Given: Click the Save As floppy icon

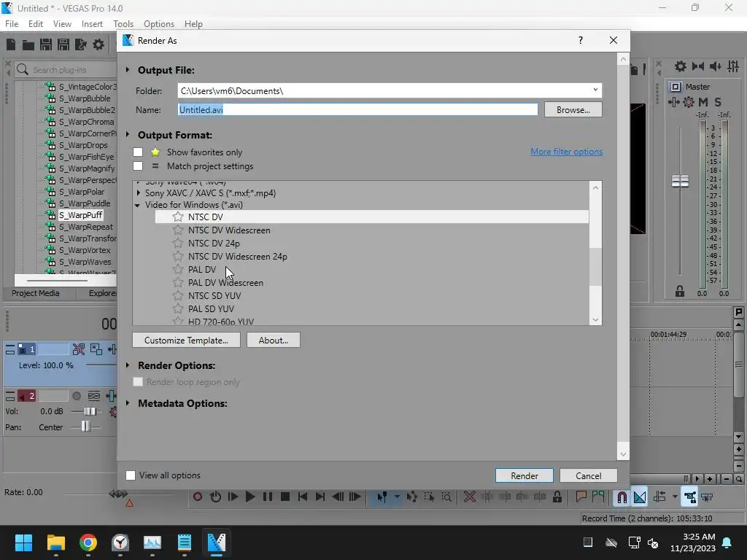Looking at the screenshot, I should 63,44.
